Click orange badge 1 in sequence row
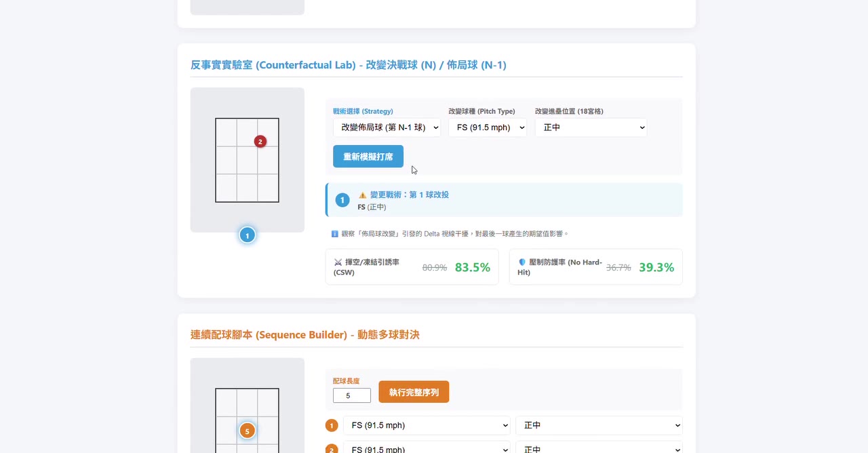868x453 pixels. [332, 425]
